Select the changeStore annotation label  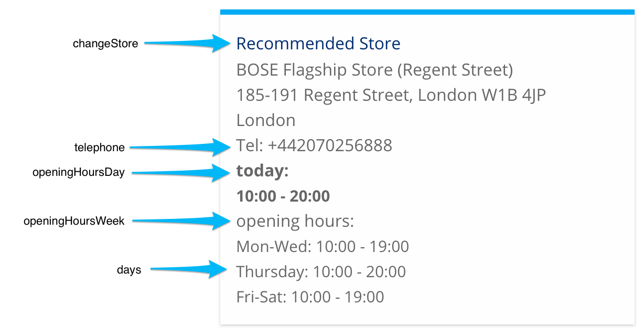pyautogui.click(x=105, y=44)
